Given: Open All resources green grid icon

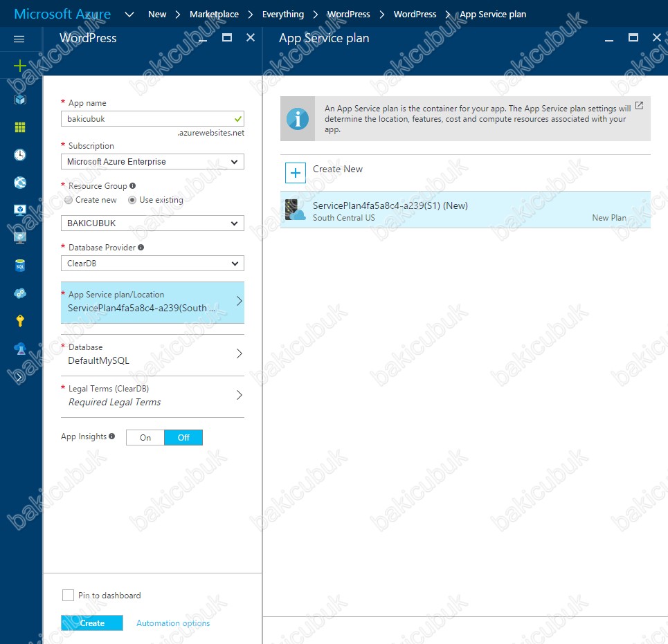Looking at the screenshot, I should 20,127.
